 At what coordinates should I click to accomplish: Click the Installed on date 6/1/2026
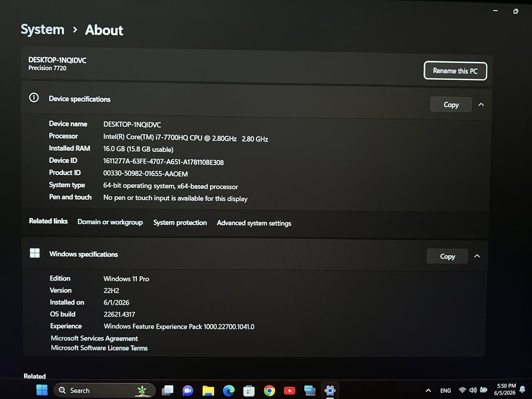(116, 303)
